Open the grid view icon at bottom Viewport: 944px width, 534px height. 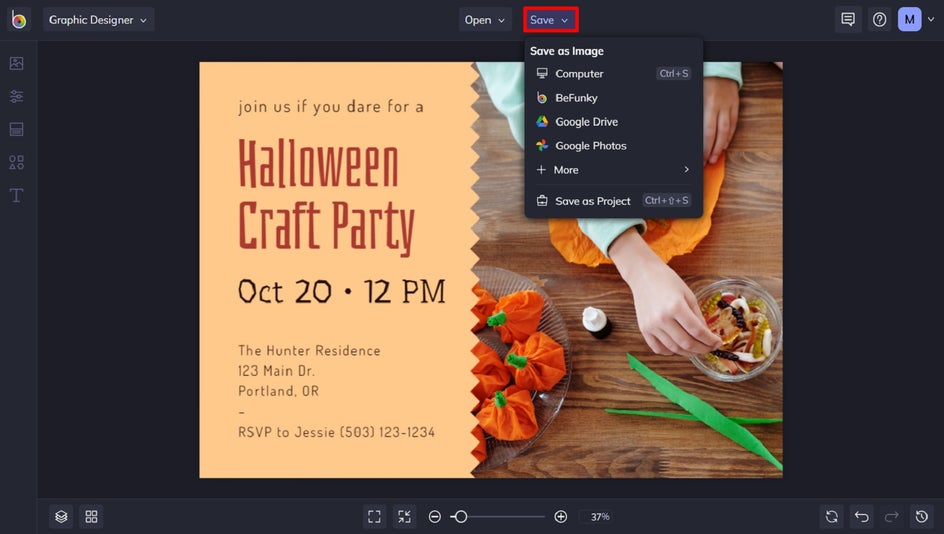click(91, 517)
